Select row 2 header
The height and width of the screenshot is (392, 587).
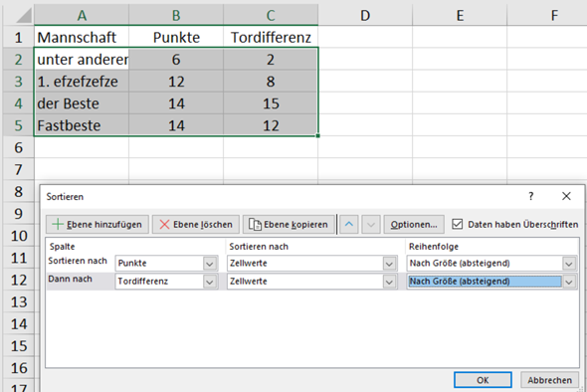click(18, 59)
